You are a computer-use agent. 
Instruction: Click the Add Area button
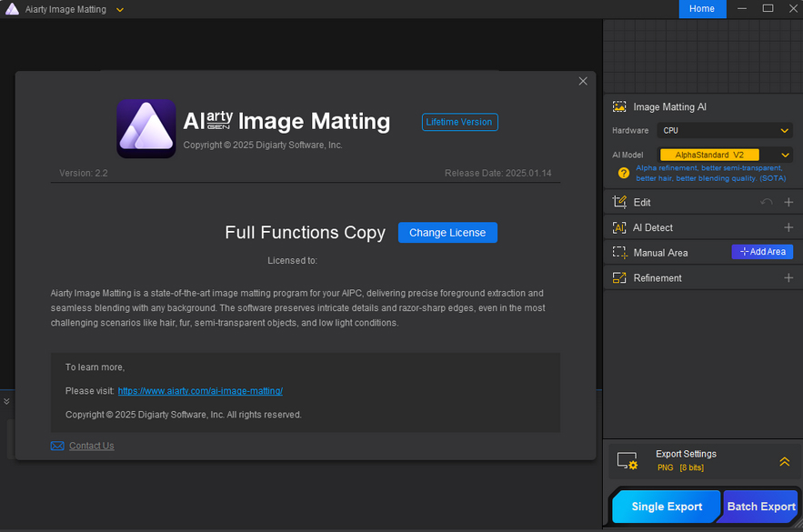(763, 252)
